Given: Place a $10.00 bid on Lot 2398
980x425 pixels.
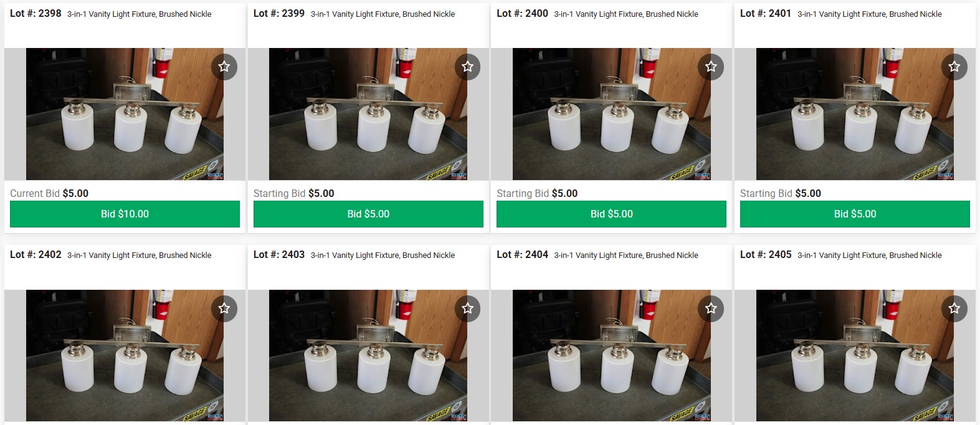Looking at the screenshot, I should pos(125,214).
